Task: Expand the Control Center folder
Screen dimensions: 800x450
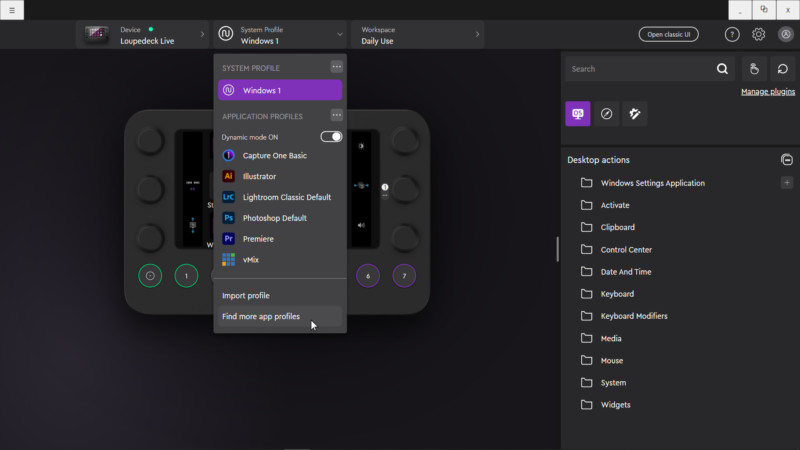Action: (x=616, y=250)
